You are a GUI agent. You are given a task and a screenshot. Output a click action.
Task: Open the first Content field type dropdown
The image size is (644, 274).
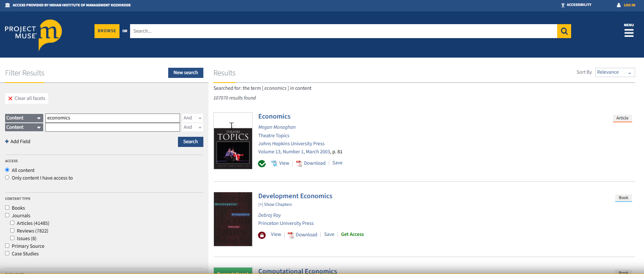coord(24,118)
